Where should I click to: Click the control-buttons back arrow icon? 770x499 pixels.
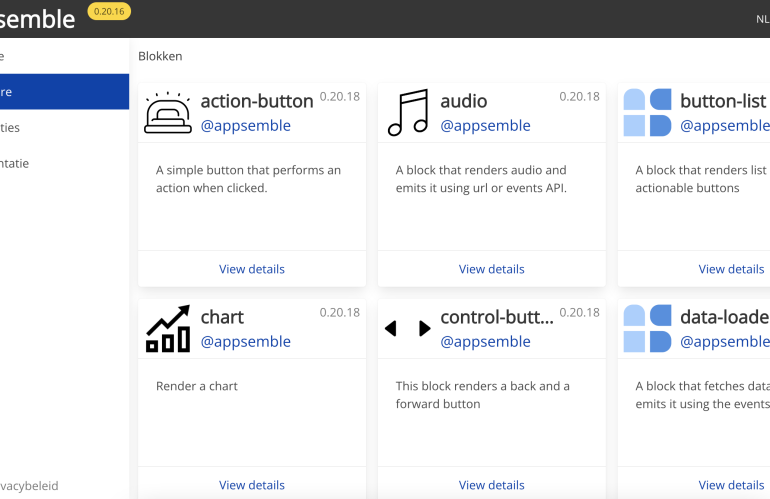(391, 328)
